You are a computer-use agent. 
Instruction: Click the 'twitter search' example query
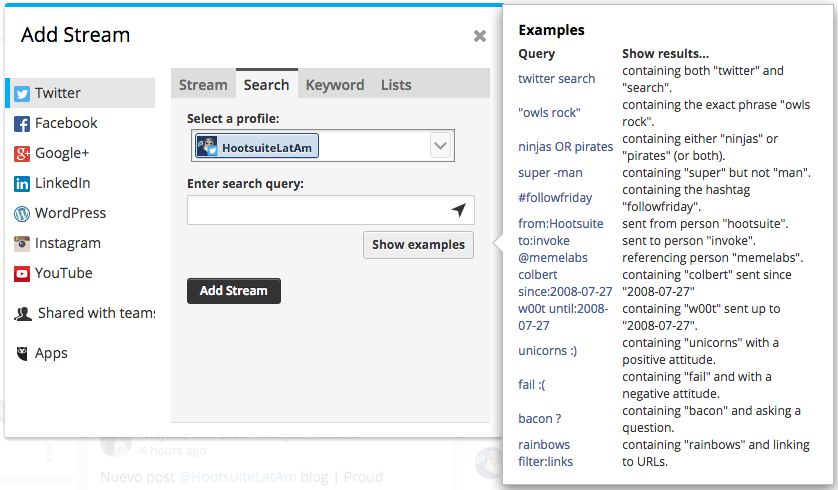[x=556, y=79]
